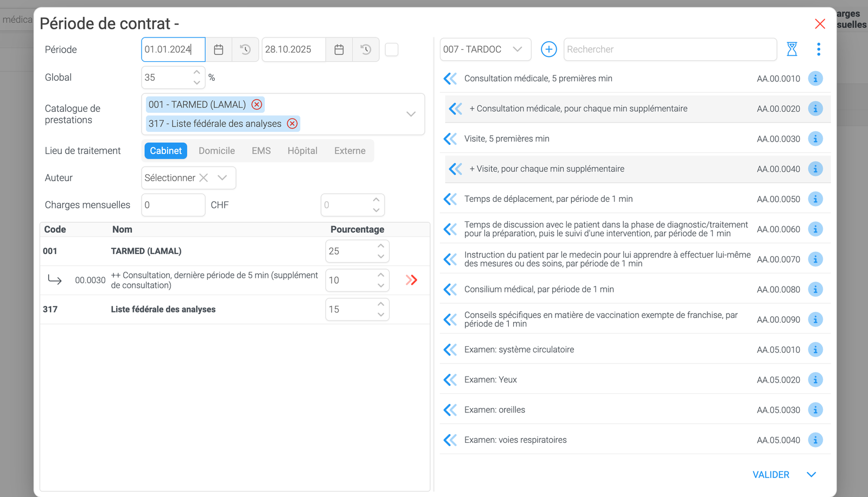
Task: Expand the arrow next to VALIDER
Action: click(812, 475)
